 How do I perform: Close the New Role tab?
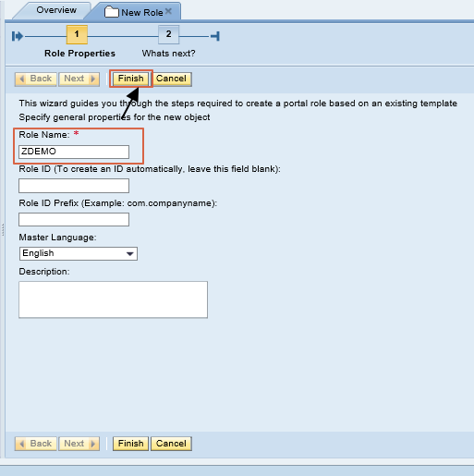(168, 12)
